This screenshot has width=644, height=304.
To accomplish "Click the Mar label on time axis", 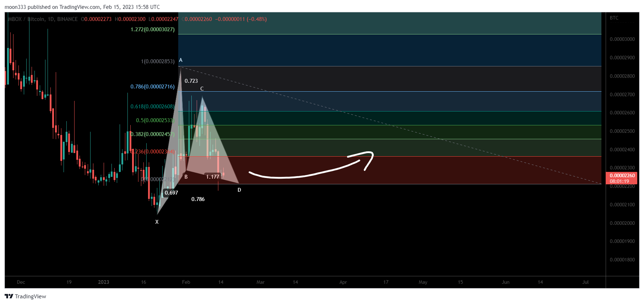I will (261, 282).
